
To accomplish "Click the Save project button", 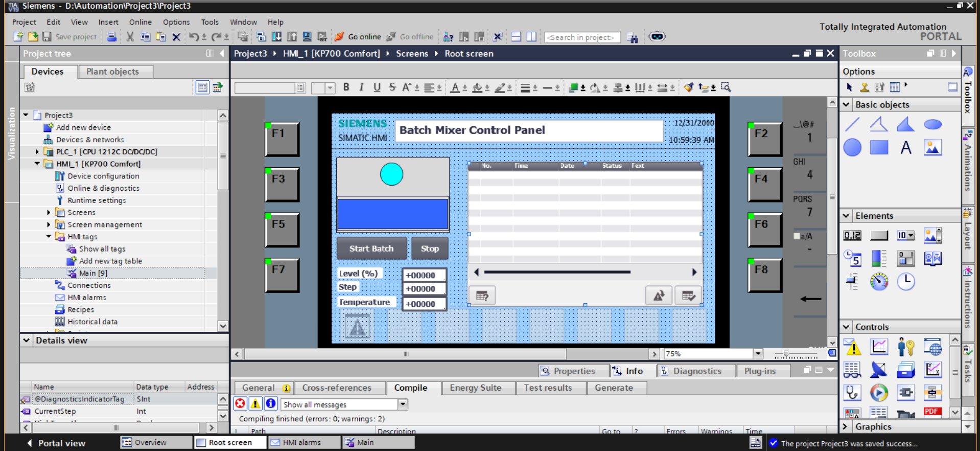I will (70, 37).
